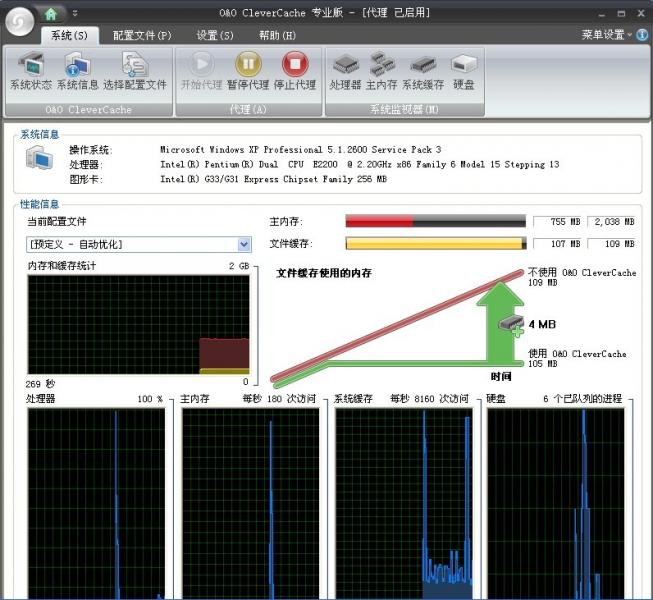Click the 107 MB file cache field
This screenshot has width=653, height=600.
(558, 244)
